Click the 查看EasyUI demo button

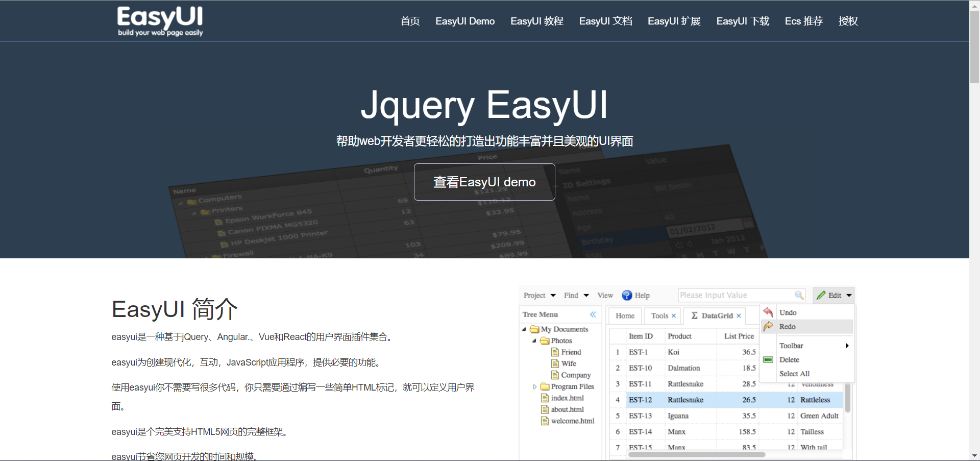coord(484,182)
